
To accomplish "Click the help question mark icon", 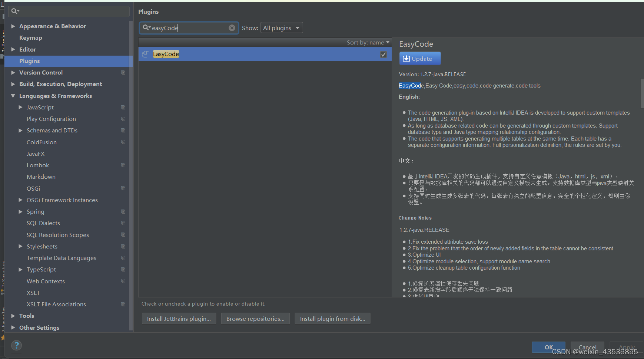I will click(16, 345).
